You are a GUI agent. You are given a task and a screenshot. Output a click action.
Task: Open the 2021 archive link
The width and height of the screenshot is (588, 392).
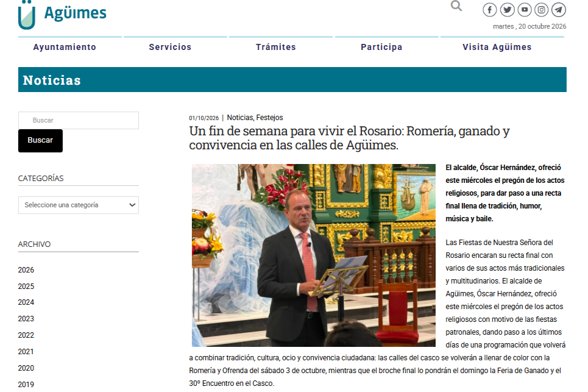[x=26, y=352]
